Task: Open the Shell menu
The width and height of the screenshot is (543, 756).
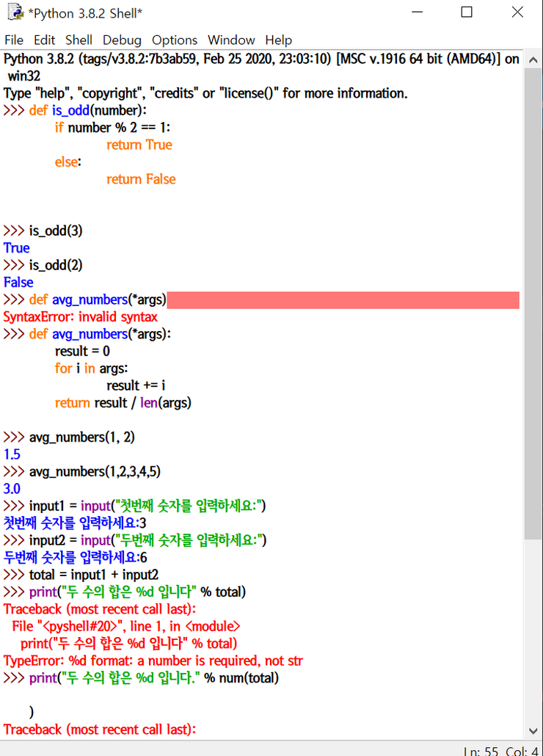Action: 79,40
